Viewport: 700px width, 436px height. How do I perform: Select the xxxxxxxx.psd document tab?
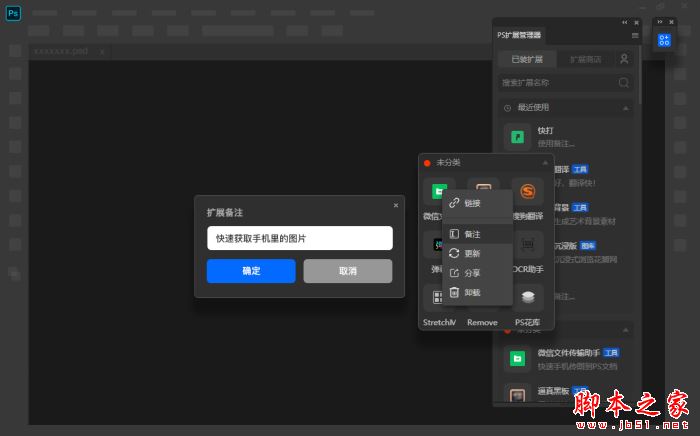(x=61, y=51)
